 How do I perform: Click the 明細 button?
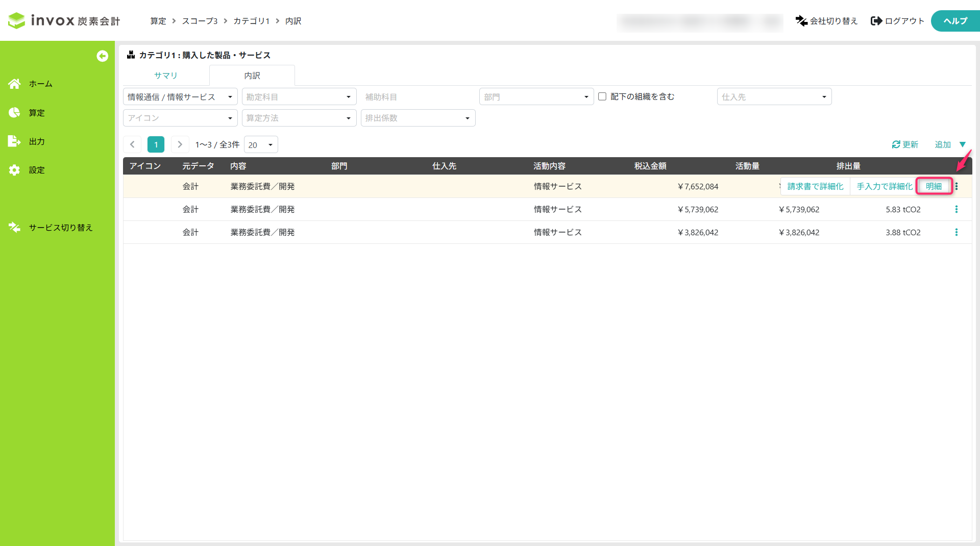934,186
